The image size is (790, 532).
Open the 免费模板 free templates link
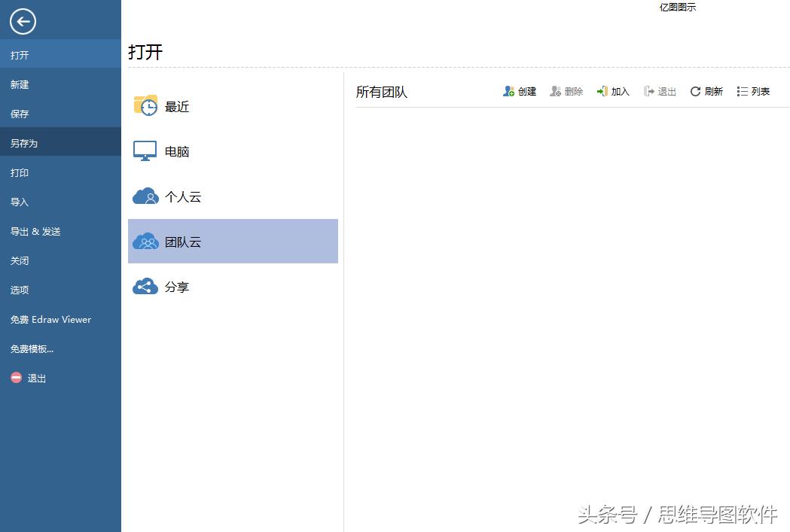[34, 348]
